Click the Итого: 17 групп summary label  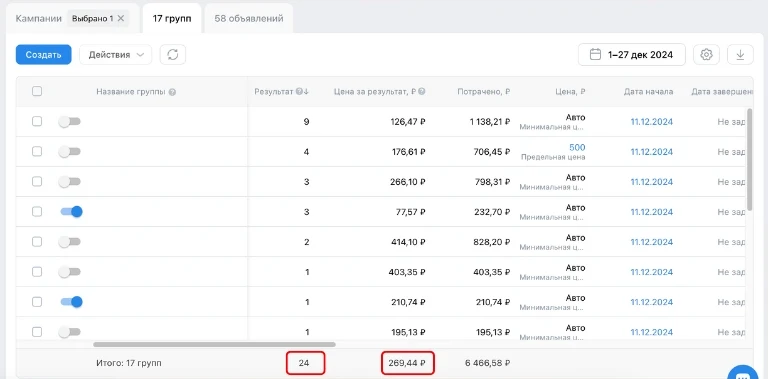(129, 363)
